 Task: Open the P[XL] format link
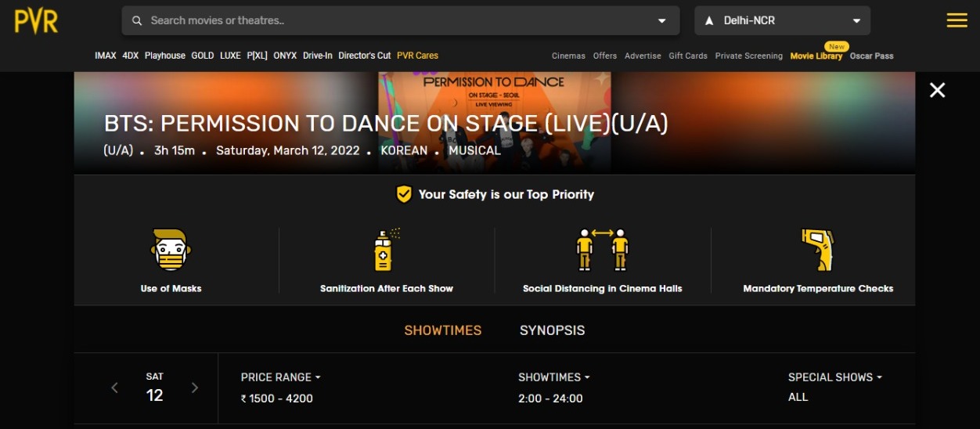tap(257, 56)
